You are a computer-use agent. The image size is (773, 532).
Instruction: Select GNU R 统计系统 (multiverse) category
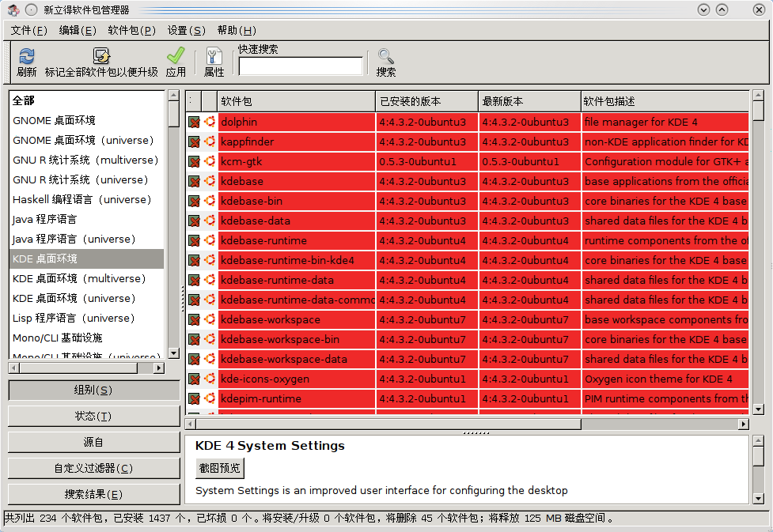pyautogui.click(x=87, y=160)
